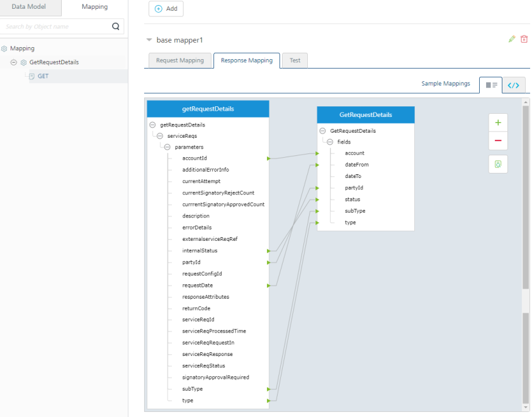The image size is (532, 417).
Task: Switch to the visual mapping view icon
Action: click(491, 86)
